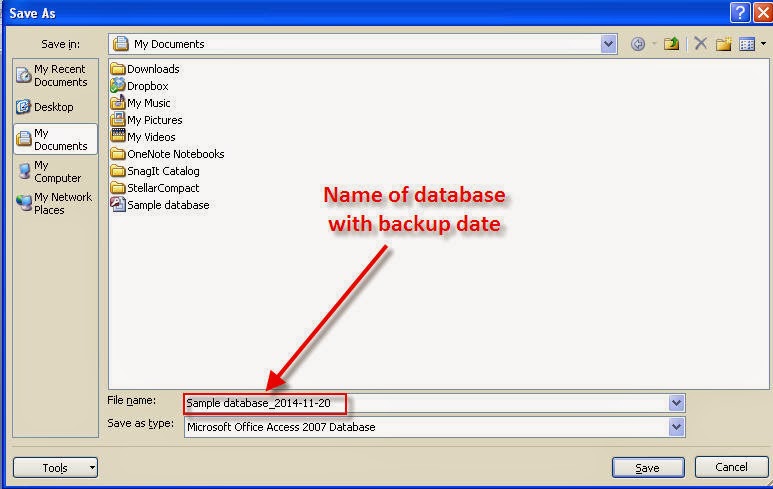Viewport: 773px width, 489px height.
Task: Open Back button history dropdown arrow
Action: (x=654, y=44)
